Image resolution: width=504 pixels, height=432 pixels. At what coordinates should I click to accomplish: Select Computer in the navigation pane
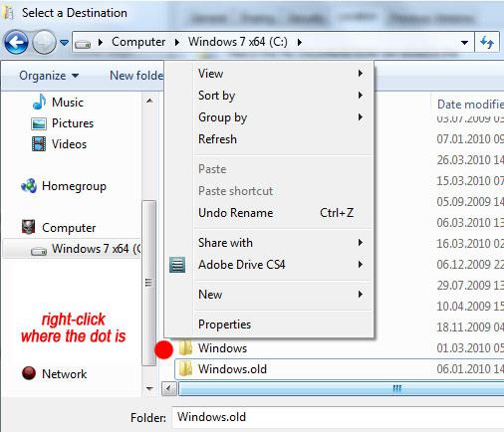click(x=69, y=228)
